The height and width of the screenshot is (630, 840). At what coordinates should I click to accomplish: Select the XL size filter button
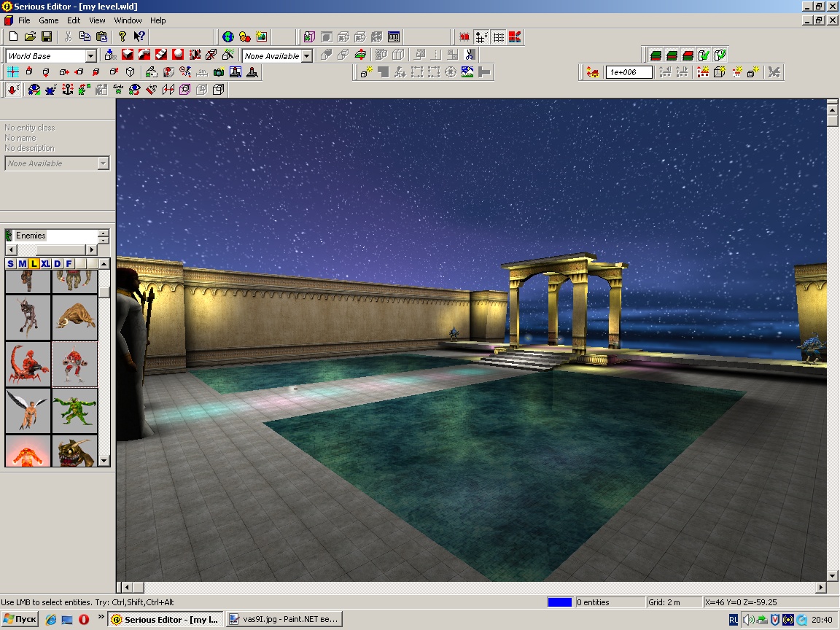click(45, 263)
